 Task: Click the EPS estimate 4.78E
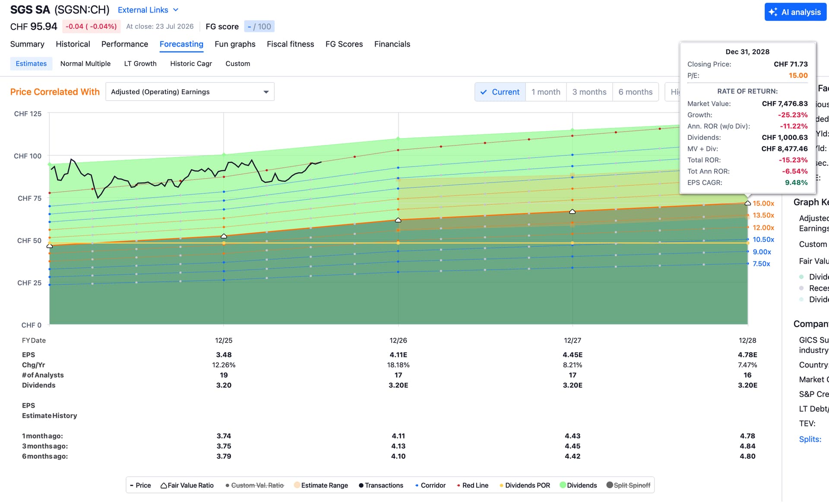pos(747,355)
